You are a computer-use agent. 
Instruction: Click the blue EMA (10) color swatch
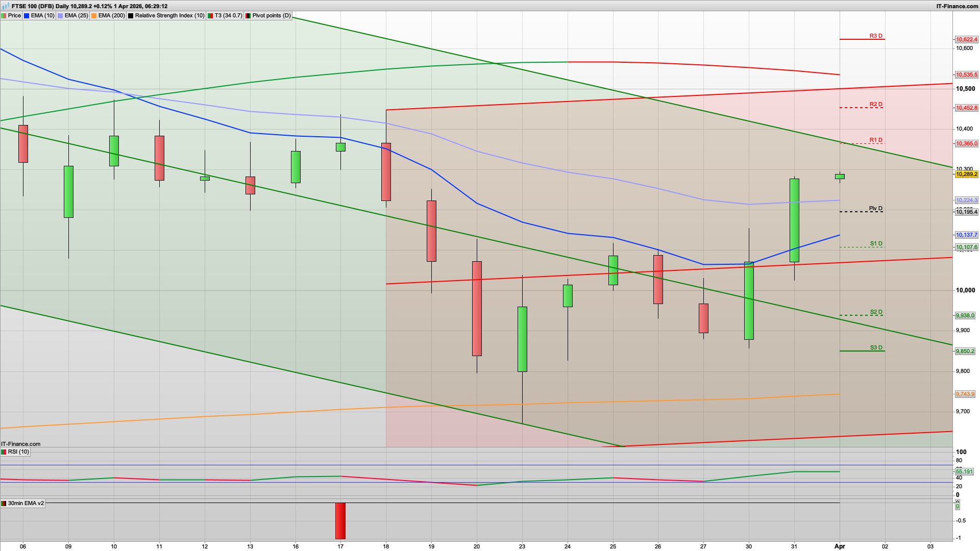[x=27, y=16]
